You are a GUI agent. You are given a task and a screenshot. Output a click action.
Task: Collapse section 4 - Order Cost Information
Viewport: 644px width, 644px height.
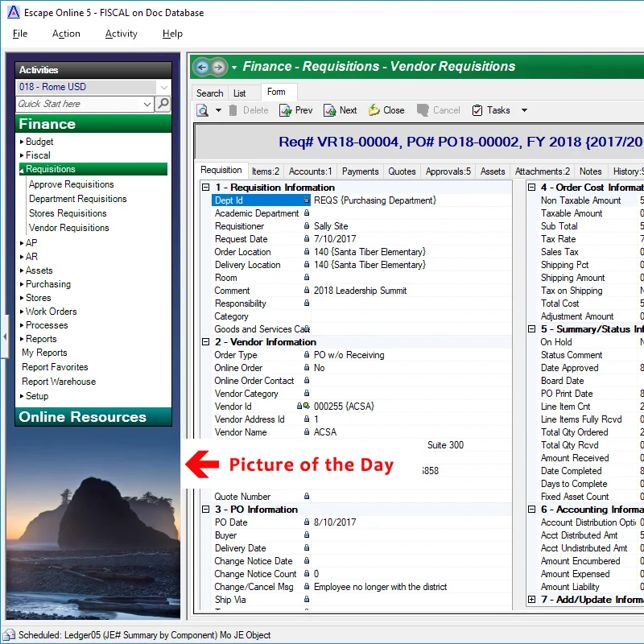point(531,188)
